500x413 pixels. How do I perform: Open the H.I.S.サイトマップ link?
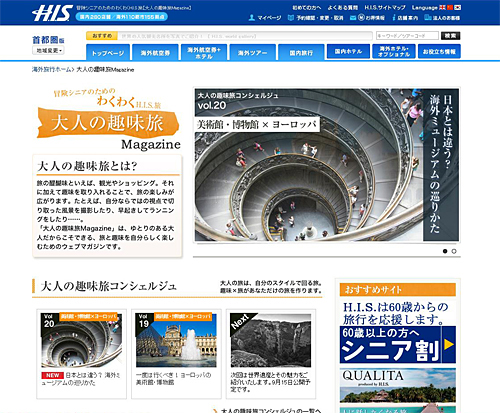385,7
